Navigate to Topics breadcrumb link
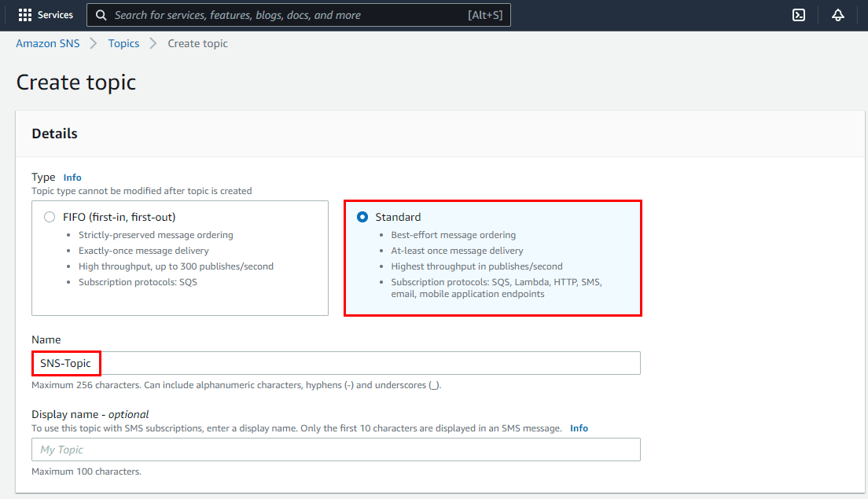Viewport: 868px width, 499px height. pos(123,44)
